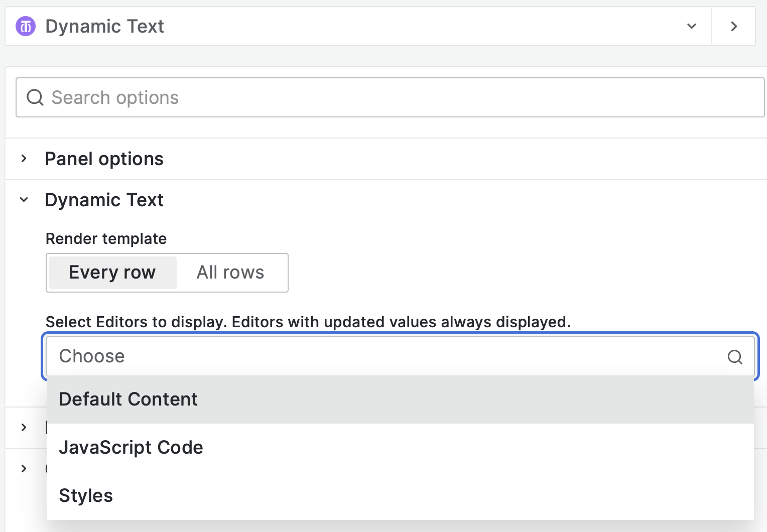Click the search icon in Choose field
The height and width of the screenshot is (532, 767).
point(735,357)
